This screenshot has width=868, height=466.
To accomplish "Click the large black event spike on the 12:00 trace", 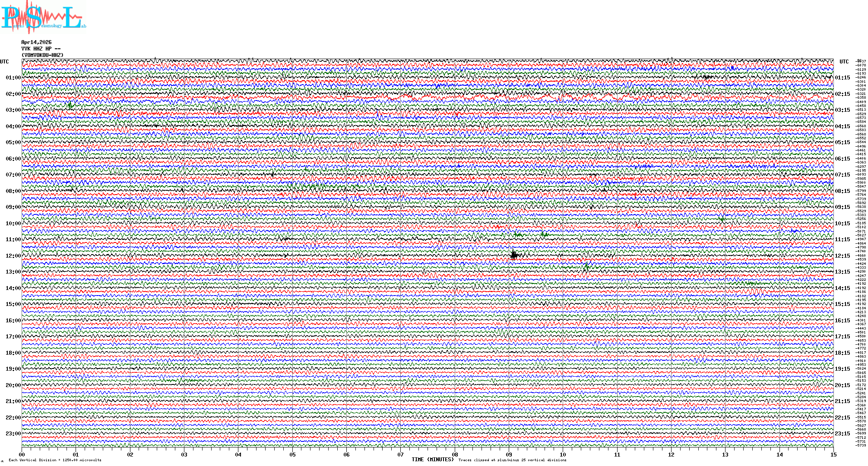I will click(513, 255).
